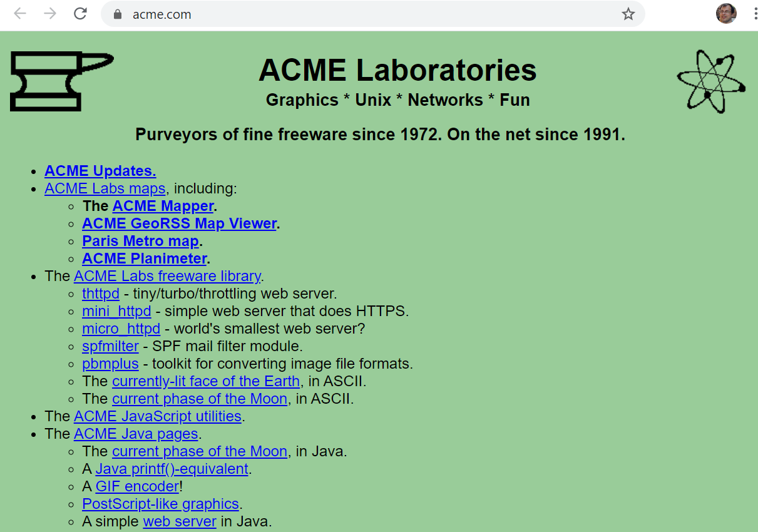The height and width of the screenshot is (532, 758).
Task: Open the mini_httpd link
Action: pyautogui.click(x=116, y=311)
